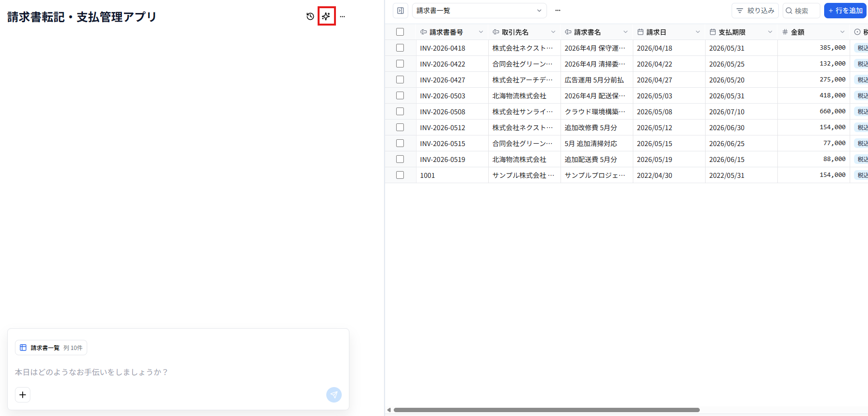Click the horizontal scrollbar thumb under the table
The height and width of the screenshot is (416, 868).
point(547,410)
